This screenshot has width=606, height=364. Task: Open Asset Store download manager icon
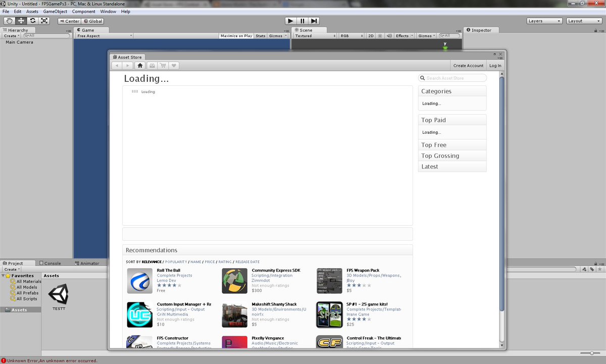(151, 66)
